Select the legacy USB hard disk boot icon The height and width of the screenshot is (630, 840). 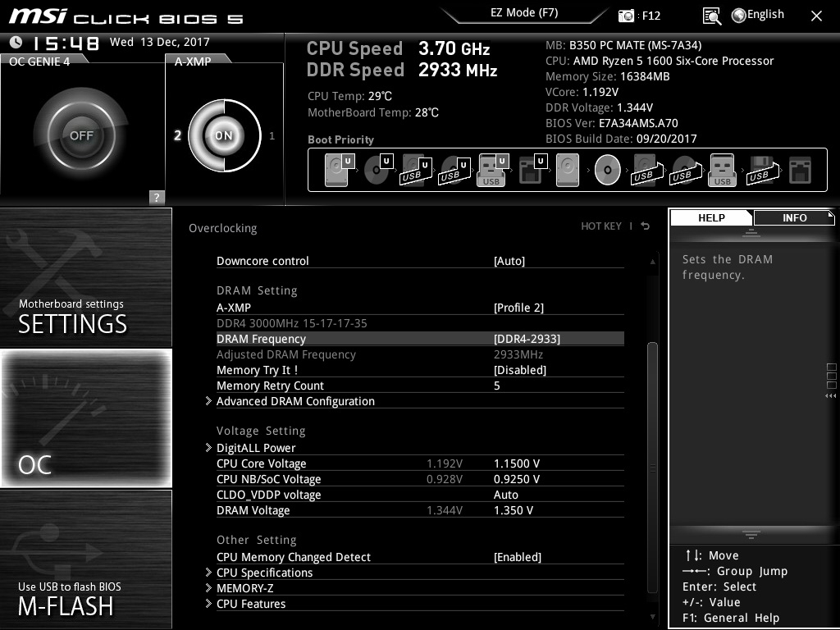[647, 170]
